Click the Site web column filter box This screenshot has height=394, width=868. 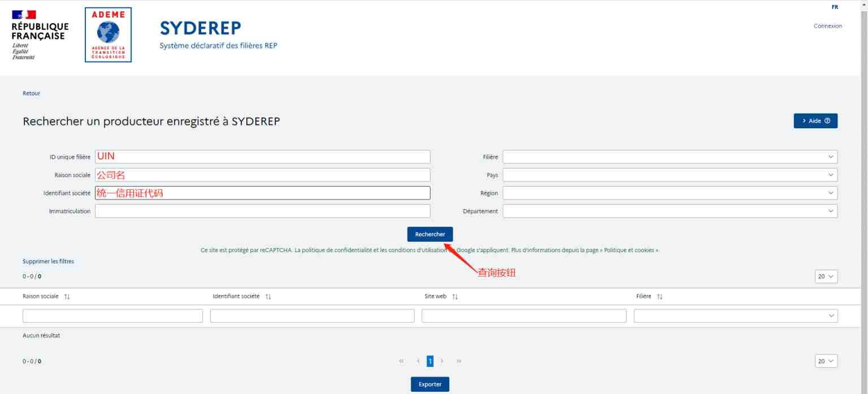click(x=524, y=316)
